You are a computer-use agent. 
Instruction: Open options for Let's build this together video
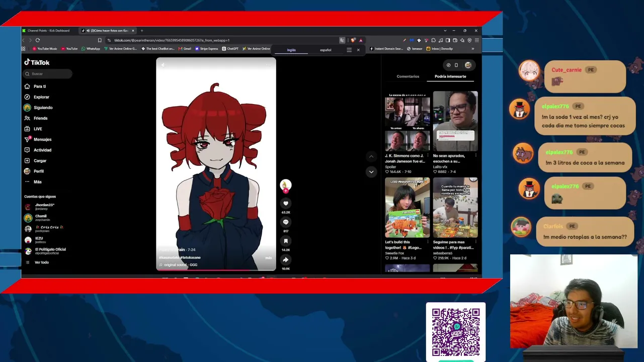(x=428, y=242)
